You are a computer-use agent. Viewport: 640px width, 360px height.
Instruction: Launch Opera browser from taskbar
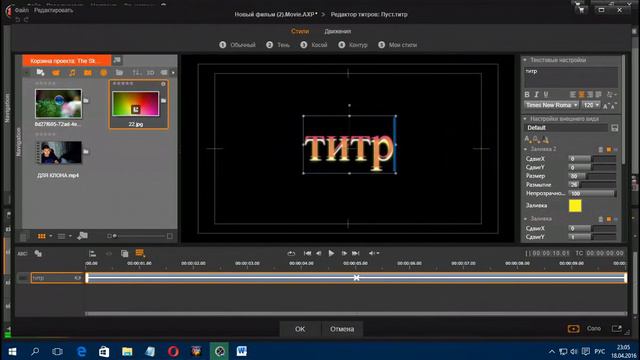point(173,351)
